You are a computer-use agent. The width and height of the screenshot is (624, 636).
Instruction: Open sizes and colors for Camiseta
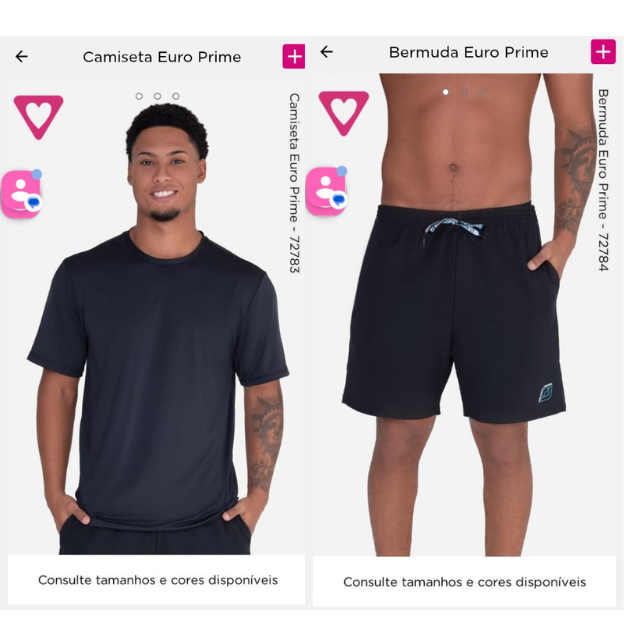click(x=157, y=580)
